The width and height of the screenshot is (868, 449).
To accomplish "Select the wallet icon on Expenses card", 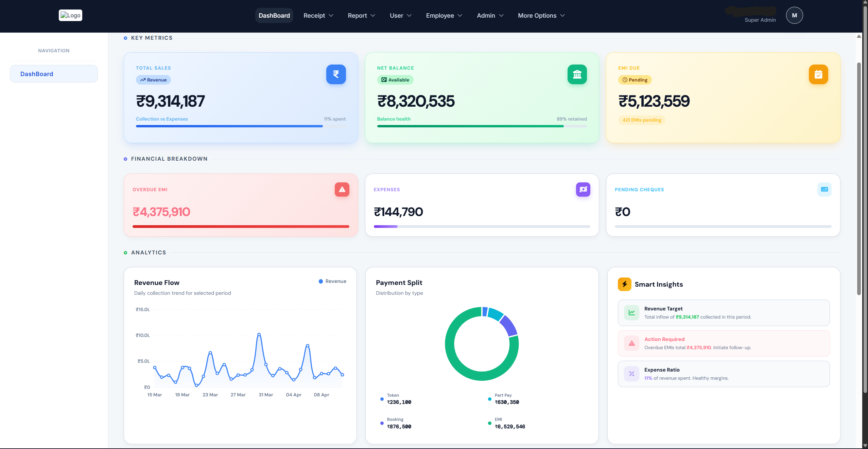I will pyautogui.click(x=583, y=190).
